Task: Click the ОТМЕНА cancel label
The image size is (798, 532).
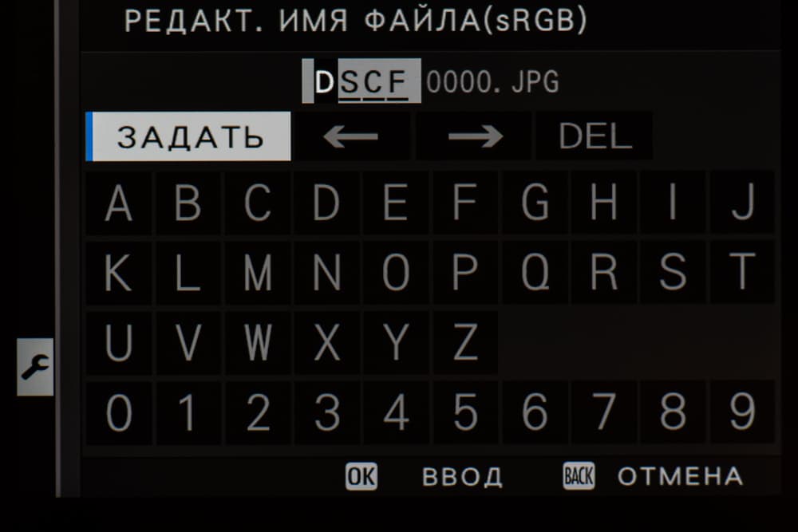Action: [680, 476]
